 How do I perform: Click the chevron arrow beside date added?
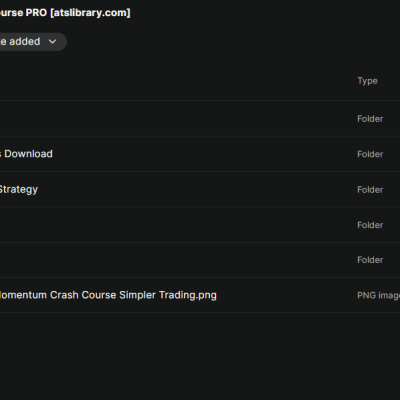tap(52, 42)
